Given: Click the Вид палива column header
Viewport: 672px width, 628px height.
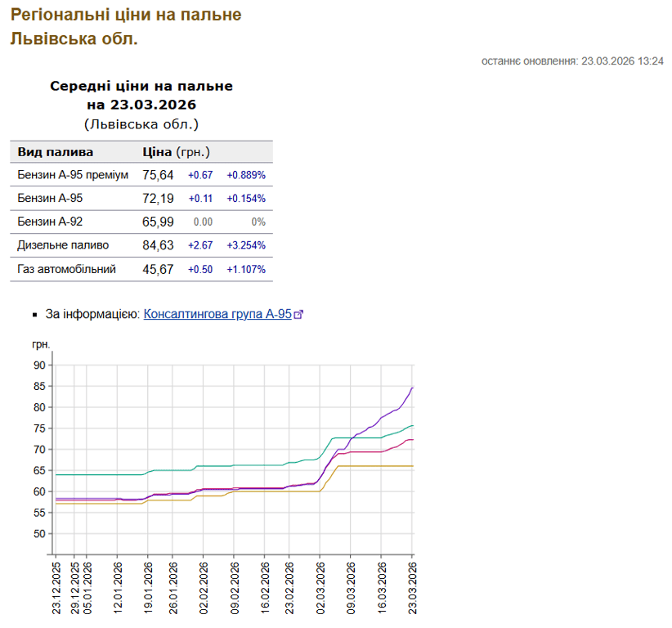Looking at the screenshot, I should (56, 152).
